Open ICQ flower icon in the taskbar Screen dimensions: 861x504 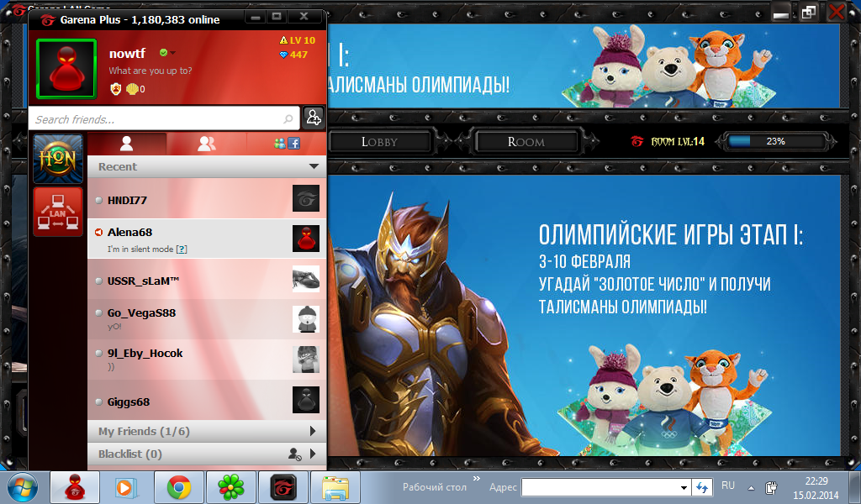pos(231,487)
